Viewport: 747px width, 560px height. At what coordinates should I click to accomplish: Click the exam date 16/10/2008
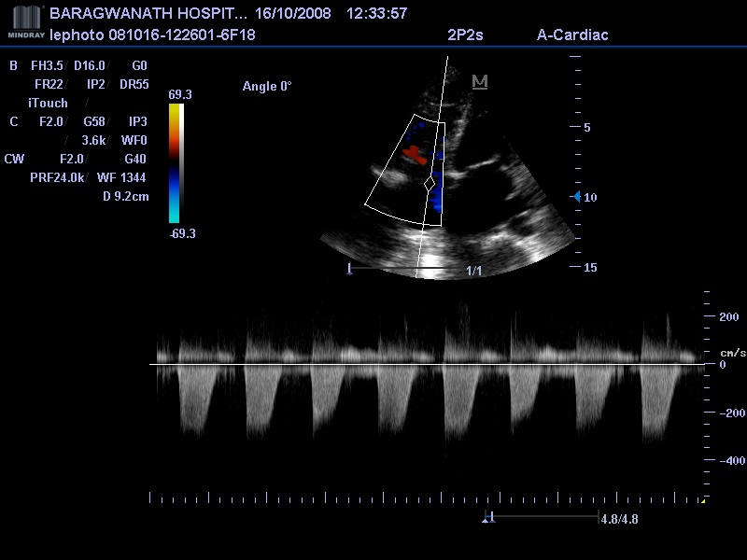293,13
